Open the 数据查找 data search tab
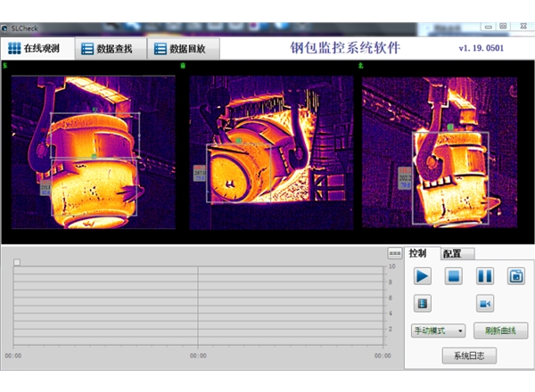 click(108, 48)
